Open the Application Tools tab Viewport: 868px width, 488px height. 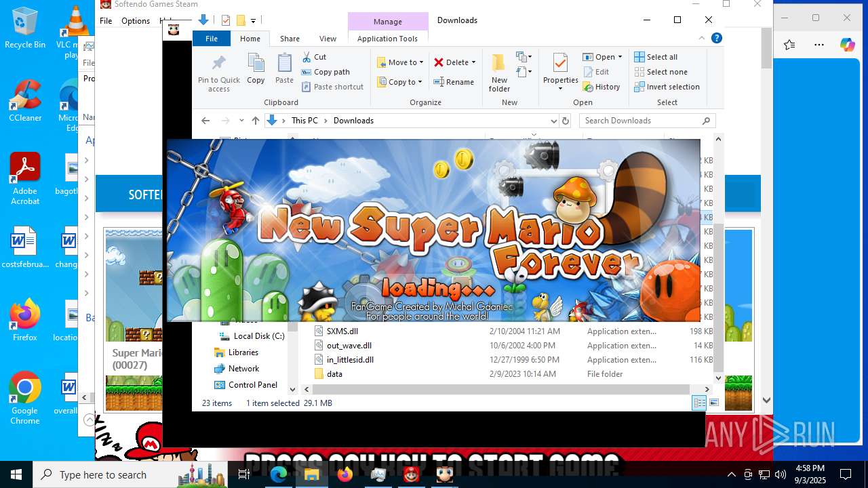pyautogui.click(x=387, y=39)
